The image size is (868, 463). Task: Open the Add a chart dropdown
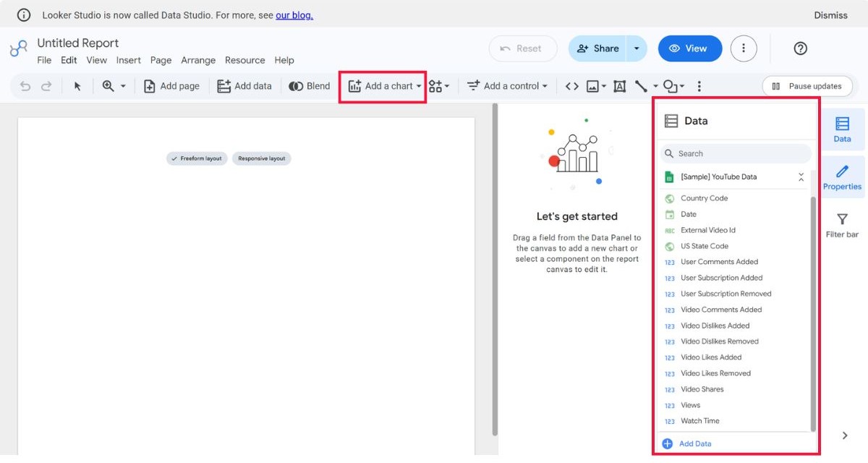coord(384,86)
